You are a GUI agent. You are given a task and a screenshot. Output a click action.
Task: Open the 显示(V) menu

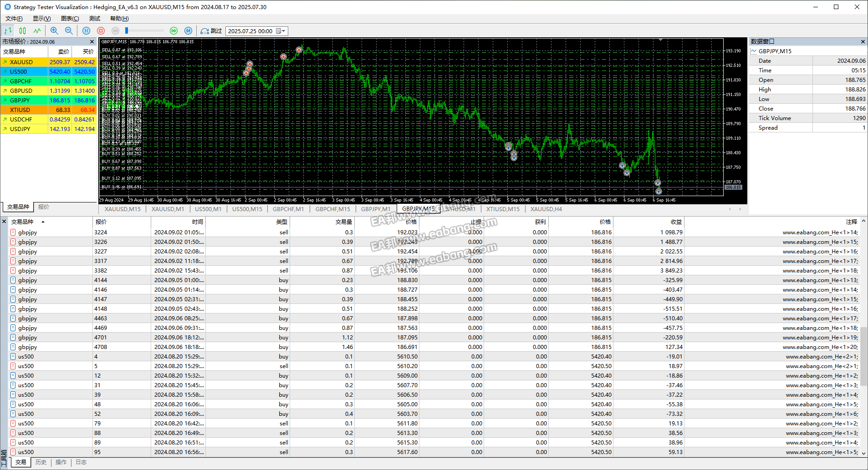pos(41,19)
